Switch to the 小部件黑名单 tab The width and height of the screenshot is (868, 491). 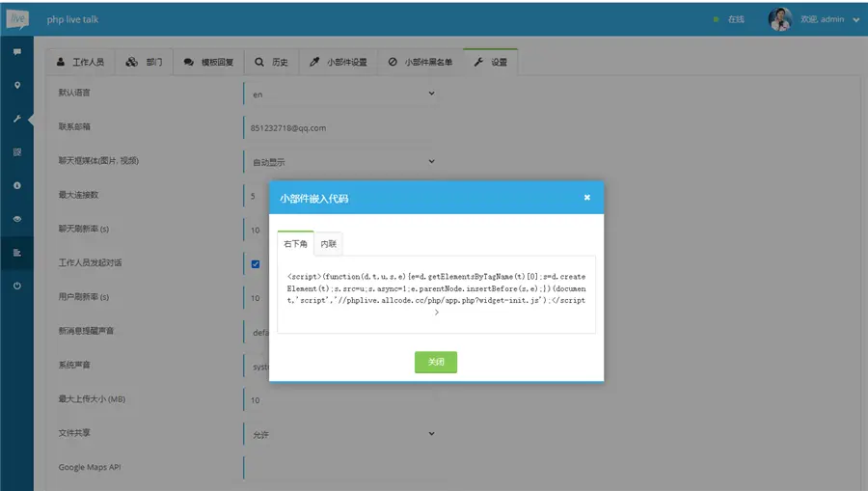pos(420,62)
